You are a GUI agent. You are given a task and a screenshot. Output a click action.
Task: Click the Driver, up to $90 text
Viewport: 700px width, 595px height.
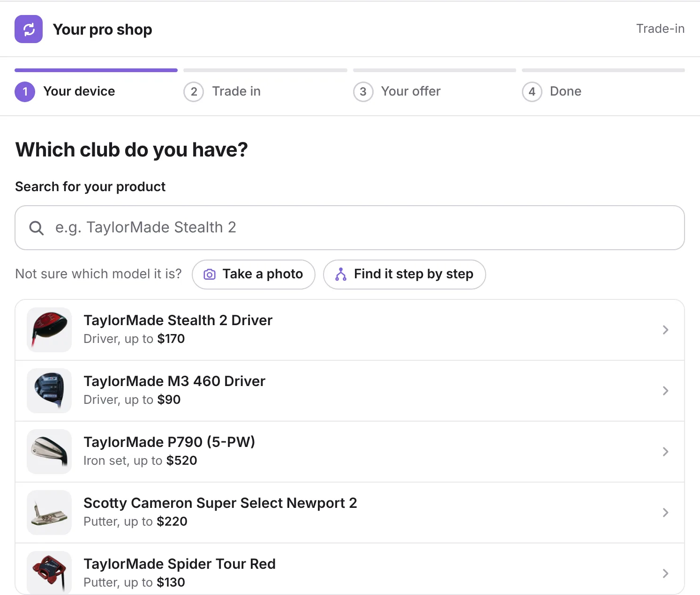coord(132,400)
